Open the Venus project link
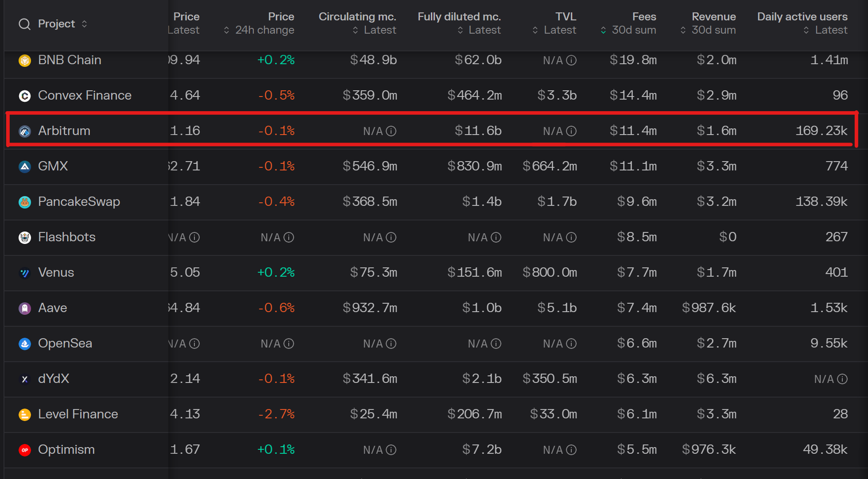The image size is (868, 479). [56, 272]
